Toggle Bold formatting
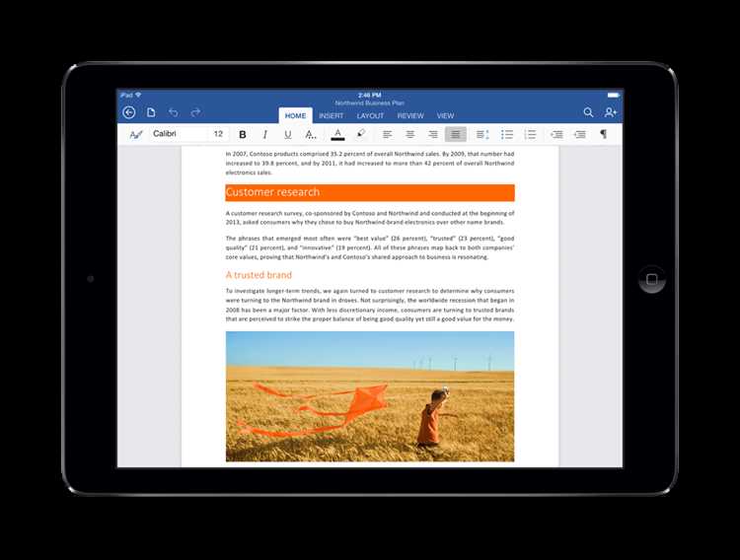Image resolution: width=740 pixels, height=560 pixels. (243, 134)
